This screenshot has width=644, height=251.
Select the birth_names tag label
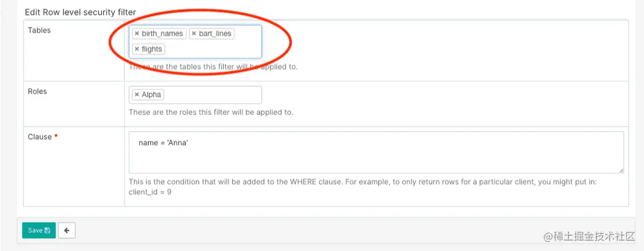click(162, 34)
